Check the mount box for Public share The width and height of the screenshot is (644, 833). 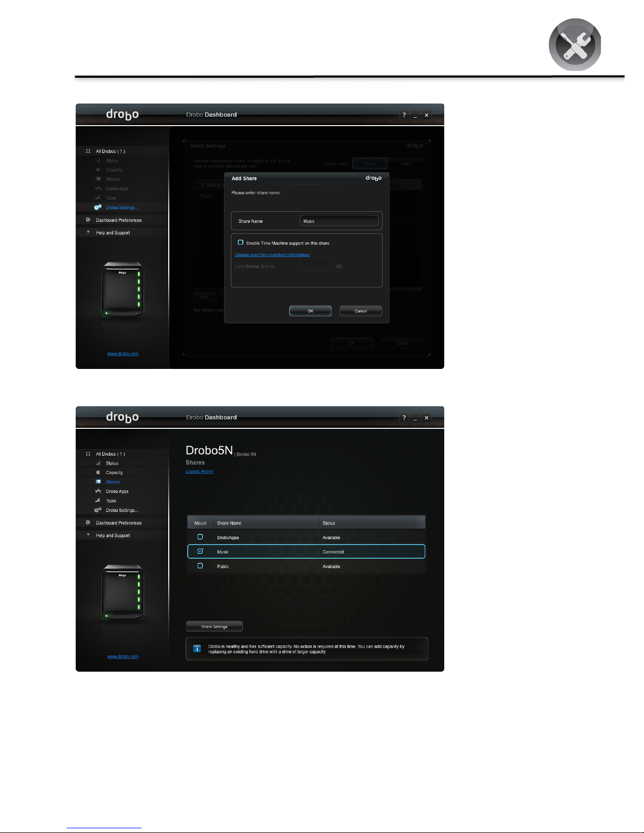[x=200, y=566]
